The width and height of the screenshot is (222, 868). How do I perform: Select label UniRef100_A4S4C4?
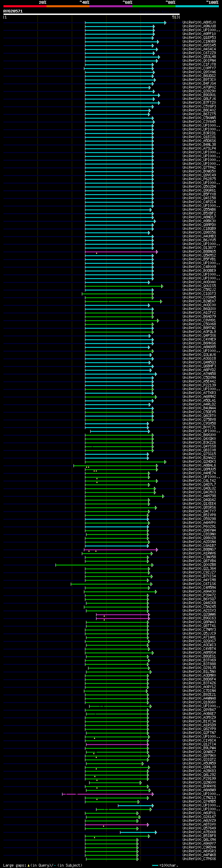(199, 49)
